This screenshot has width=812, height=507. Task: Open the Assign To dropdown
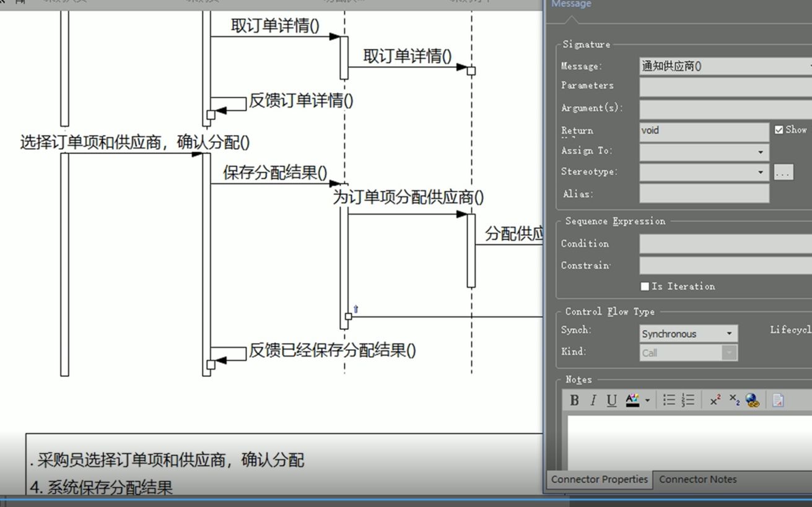coord(760,152)
